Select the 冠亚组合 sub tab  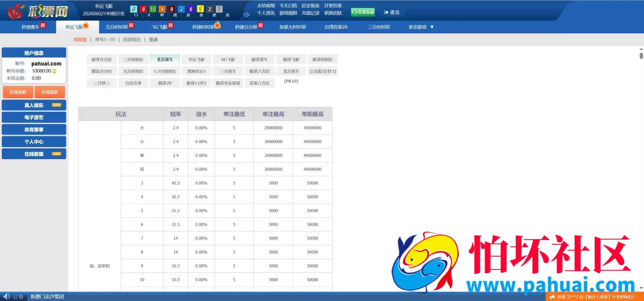[132, 40]
